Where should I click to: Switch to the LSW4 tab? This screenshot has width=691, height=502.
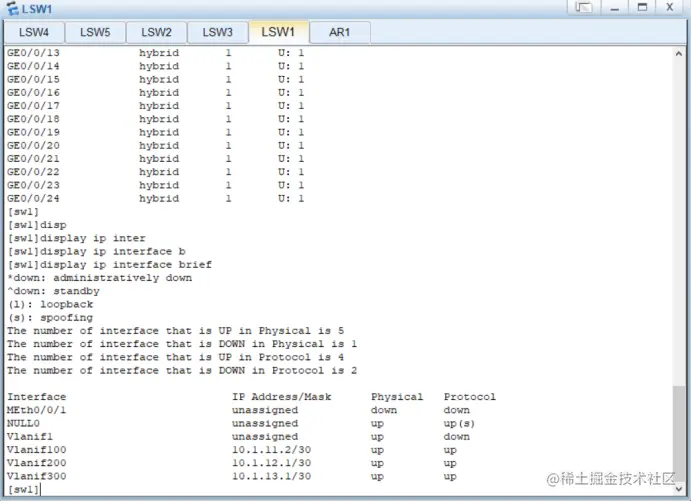tap(34, 32)
